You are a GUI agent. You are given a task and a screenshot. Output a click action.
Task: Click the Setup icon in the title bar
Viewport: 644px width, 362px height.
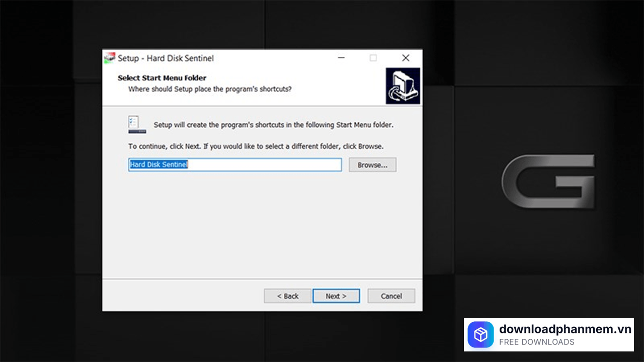(x=109, y=58)
